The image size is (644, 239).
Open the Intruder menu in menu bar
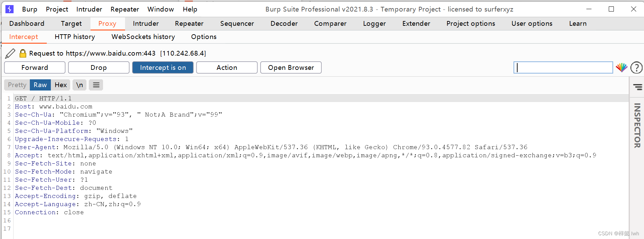tap(89, 9)
